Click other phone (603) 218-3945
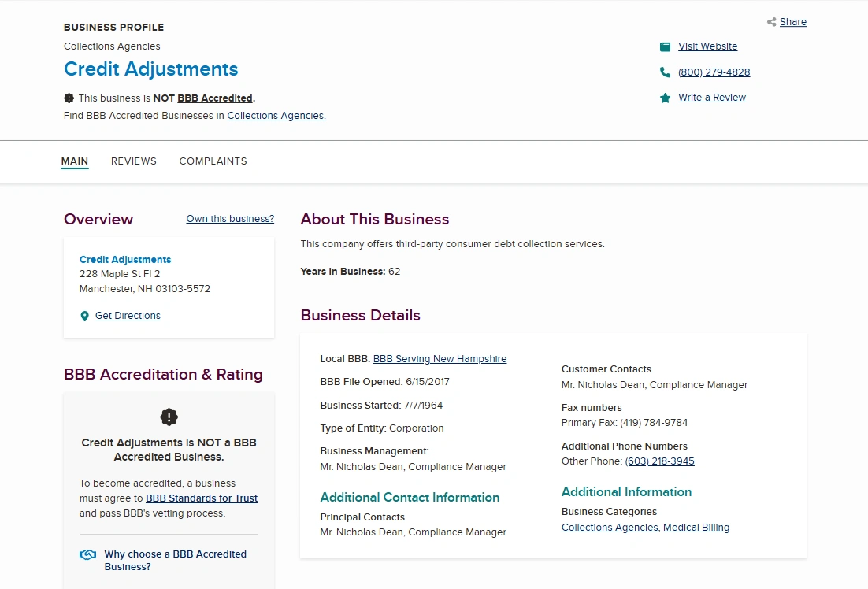The height and width of the screenshot is (589, 868). pyautogui.click(x=659, y=461)
